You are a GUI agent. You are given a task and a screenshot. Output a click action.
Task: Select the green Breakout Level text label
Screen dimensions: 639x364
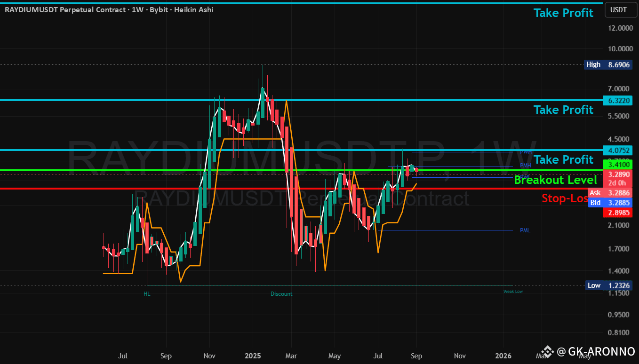(x=555, y=180)
